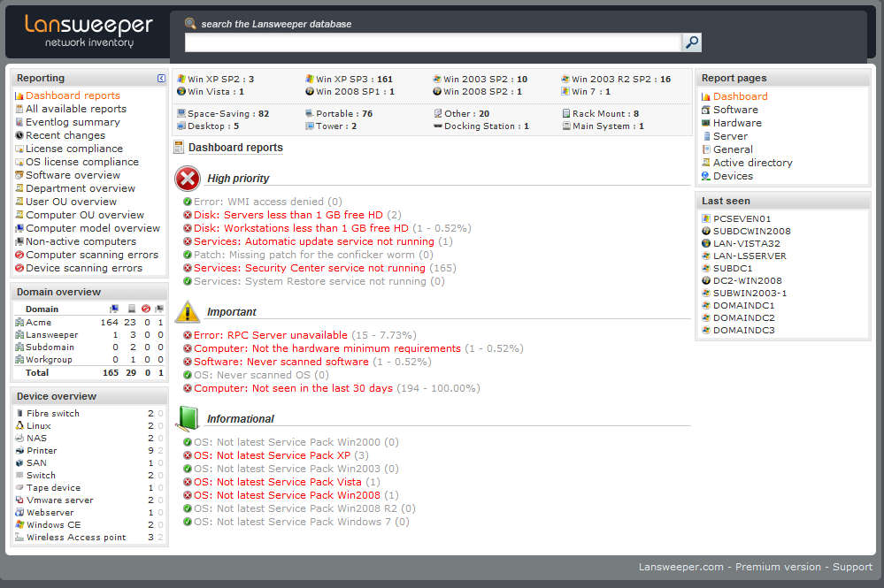Click the Windows CE icon

click(x=19, y=525)
